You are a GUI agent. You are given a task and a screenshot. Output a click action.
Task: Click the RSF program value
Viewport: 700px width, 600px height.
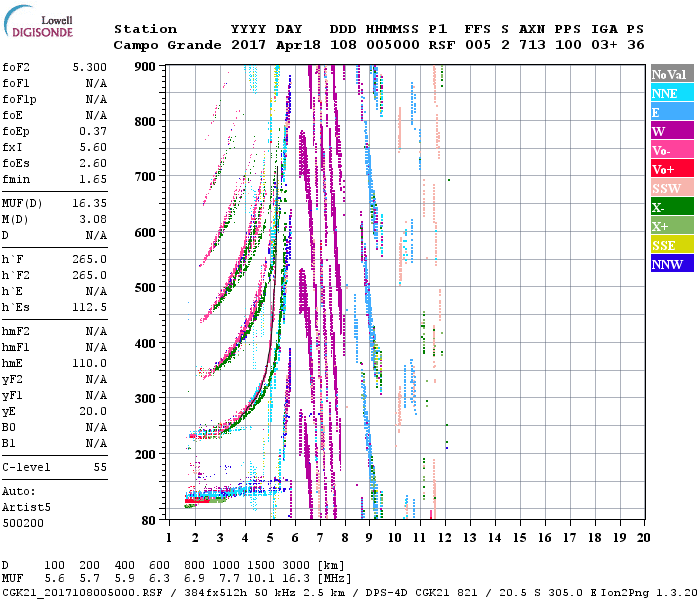442,45
